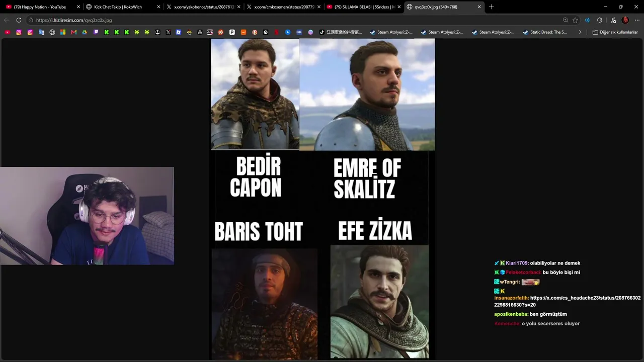The height and width of the screenshot is (362, 644).
Task: Click the wTengri chat username
Action: coord(509,282)
